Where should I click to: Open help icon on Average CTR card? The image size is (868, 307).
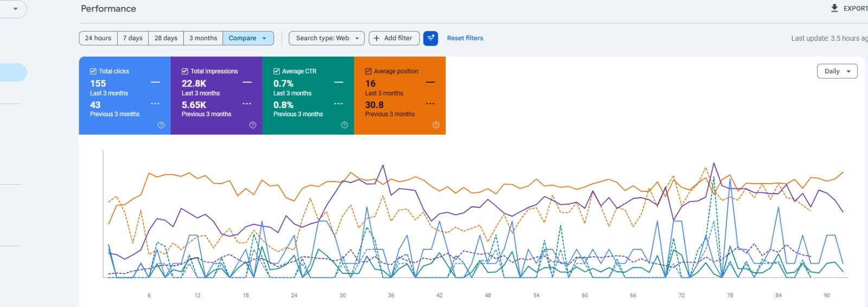tap(344, 125)
